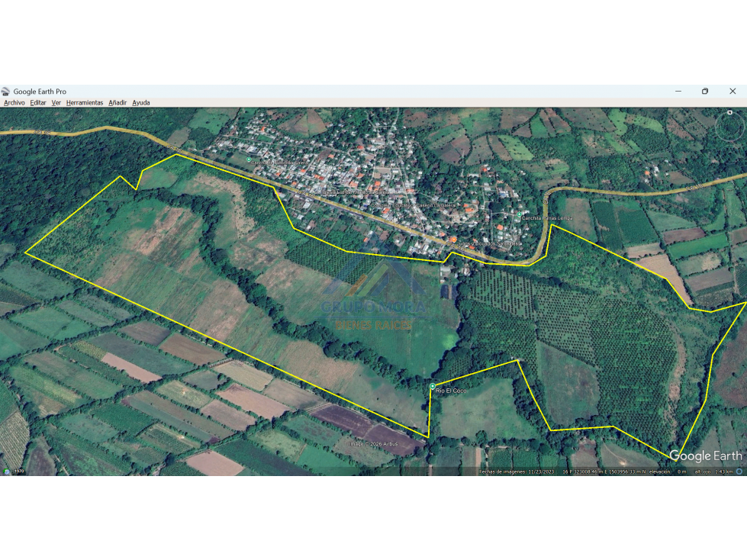Click the UTM coordinates in the status bar

point(604,472)
